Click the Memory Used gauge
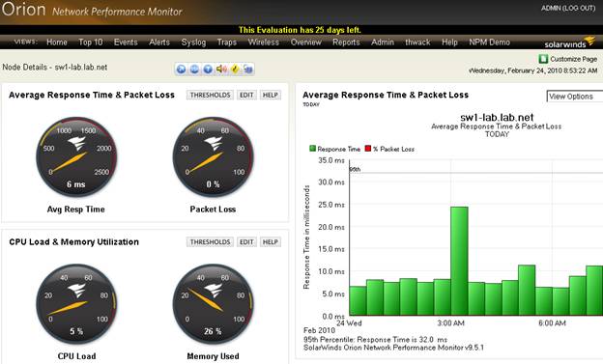Image resolution: width=603 pixels, height=364 pixels. coord(213,304)
